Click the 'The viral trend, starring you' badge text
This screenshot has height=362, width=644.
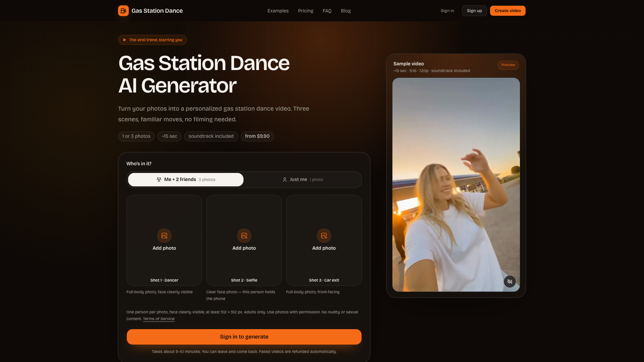(156, 40)
